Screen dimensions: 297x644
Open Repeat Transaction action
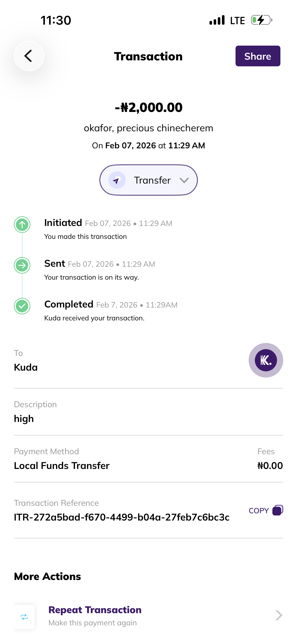(95, 610)
